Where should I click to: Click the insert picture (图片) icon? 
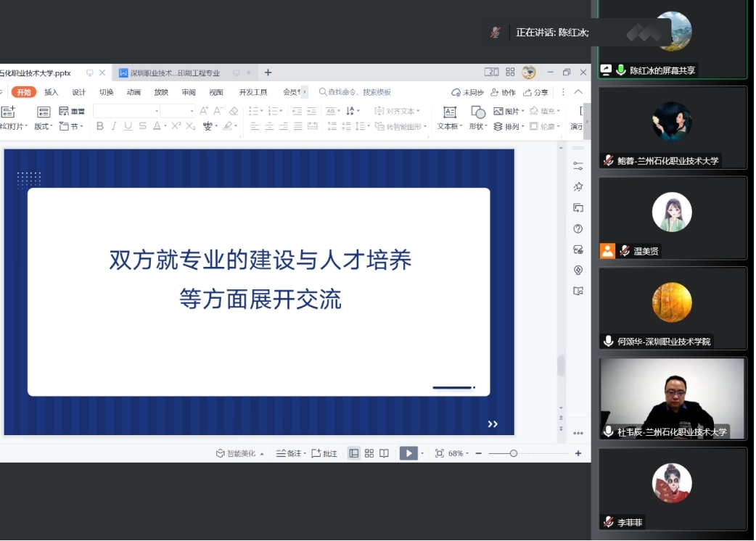(498, 111)
